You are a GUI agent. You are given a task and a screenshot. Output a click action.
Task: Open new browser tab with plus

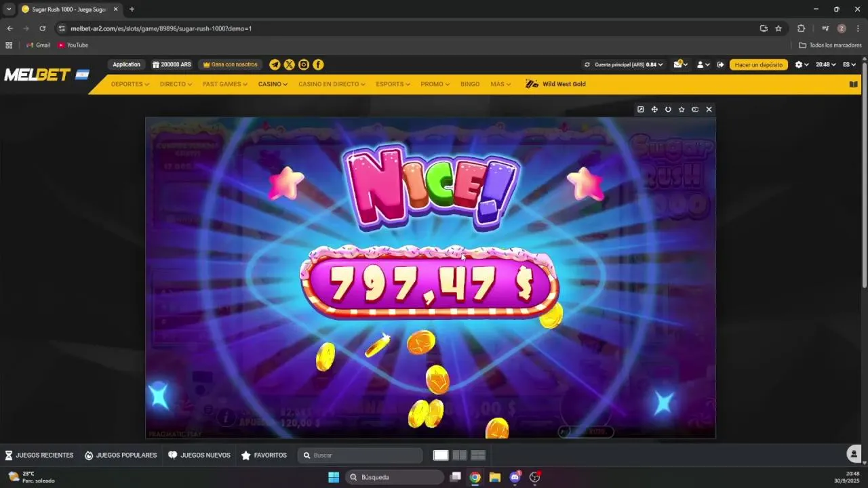coord(132,9)
